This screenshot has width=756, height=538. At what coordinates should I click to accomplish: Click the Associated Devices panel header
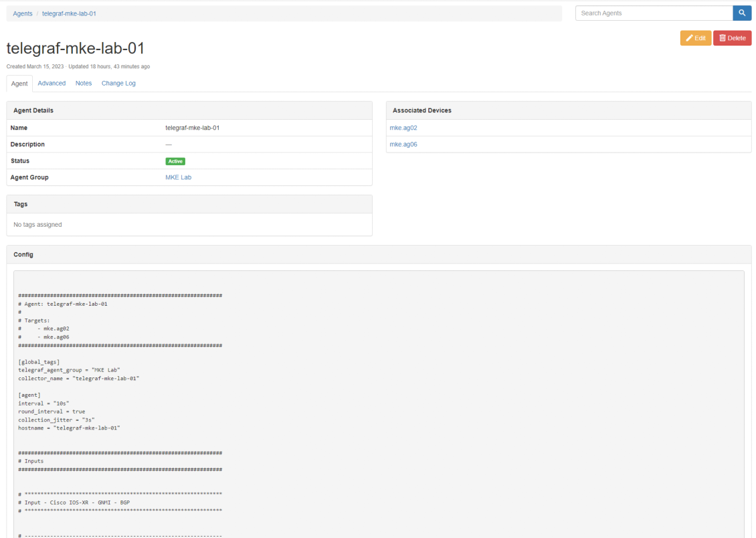(x=568, y=110)
